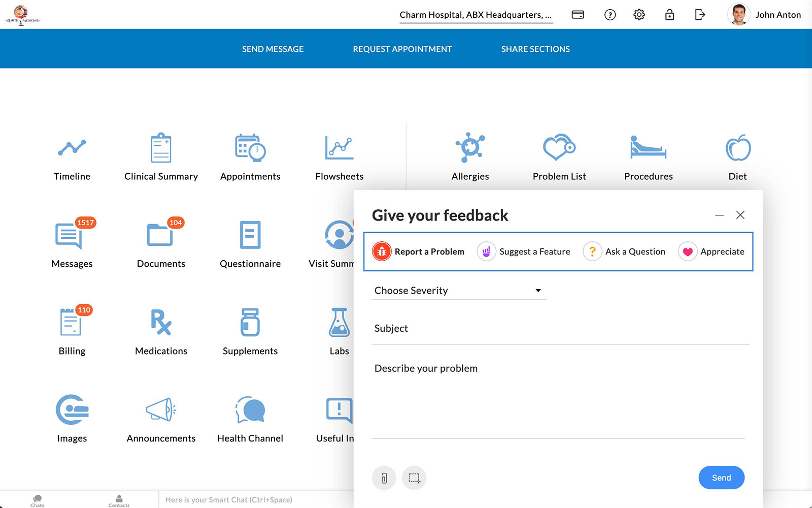812x508 pixels.
Task: Click the Medications Rx icon
Action: pyautogui.click(x=161, y=322)
